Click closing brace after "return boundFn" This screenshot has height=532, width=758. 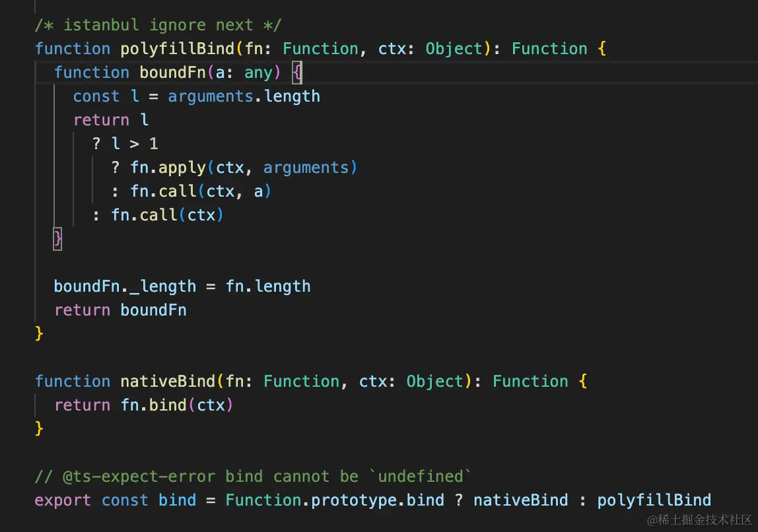(39, 333)
